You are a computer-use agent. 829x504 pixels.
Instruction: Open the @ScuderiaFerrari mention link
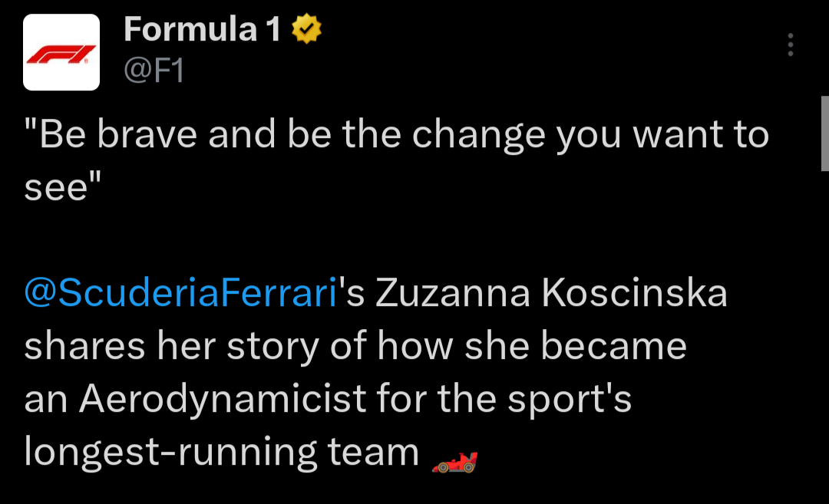pos(181,294)
